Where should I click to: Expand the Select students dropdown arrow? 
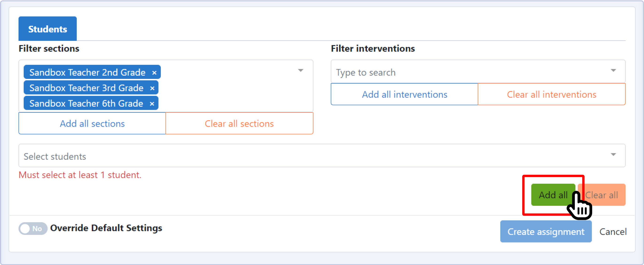point(613,155)
